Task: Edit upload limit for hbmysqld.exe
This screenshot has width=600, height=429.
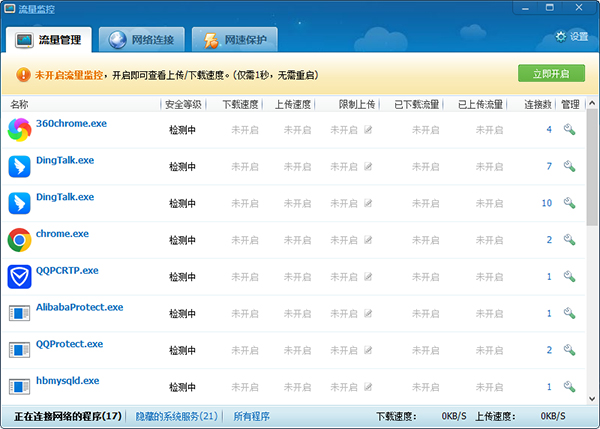Action: tap(368, 387)
